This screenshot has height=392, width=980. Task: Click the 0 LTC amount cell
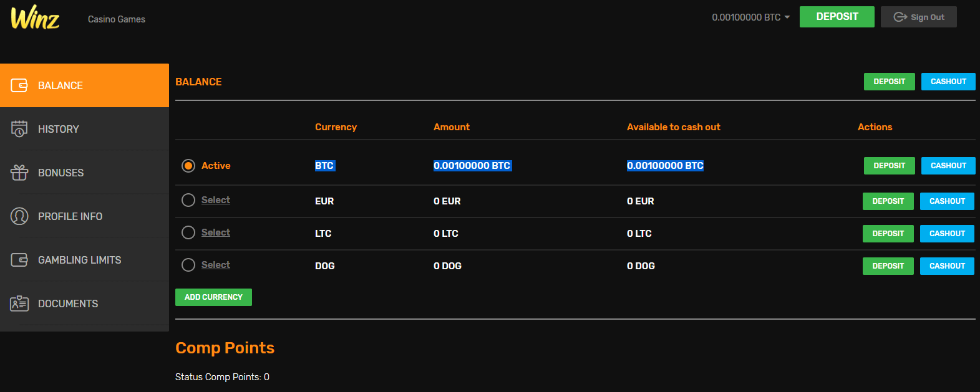(446, 234)
